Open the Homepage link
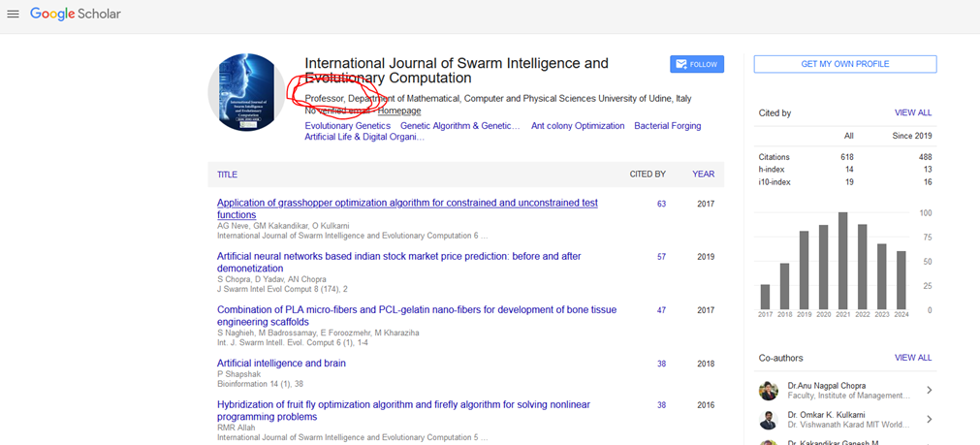Image resolution: width=980 pixels, height=445 pixels. point(399,111)
